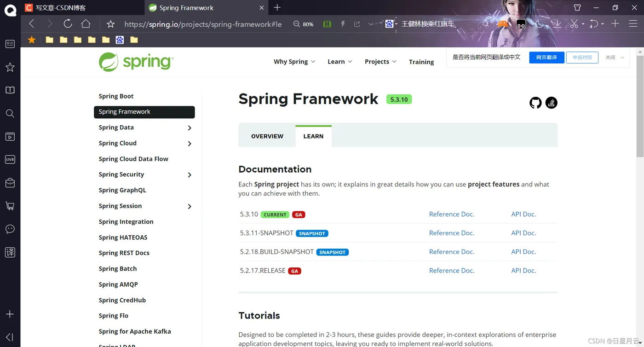Screen dimensions: 644x347
Task: Open the LIVE streaming sidebar icon
Action: (10, 159)
